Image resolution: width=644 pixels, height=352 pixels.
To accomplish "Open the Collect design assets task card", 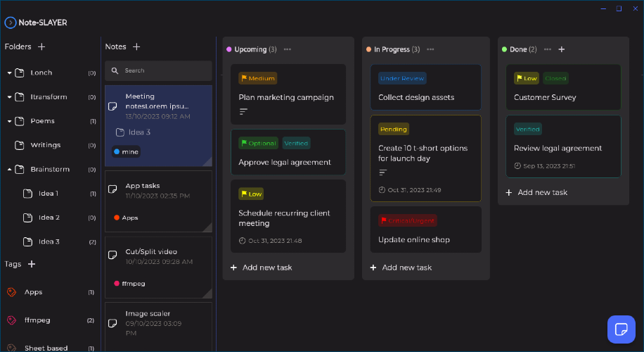I will click(426, 87).
